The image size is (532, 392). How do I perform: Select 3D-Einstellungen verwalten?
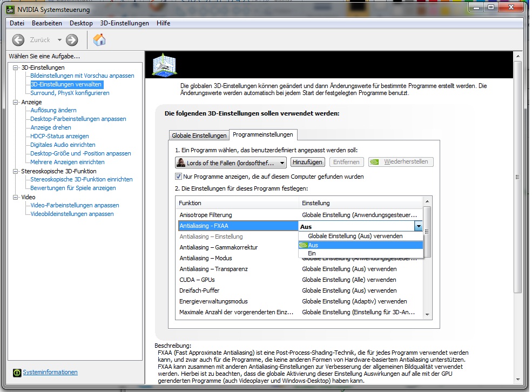point(66,84)
